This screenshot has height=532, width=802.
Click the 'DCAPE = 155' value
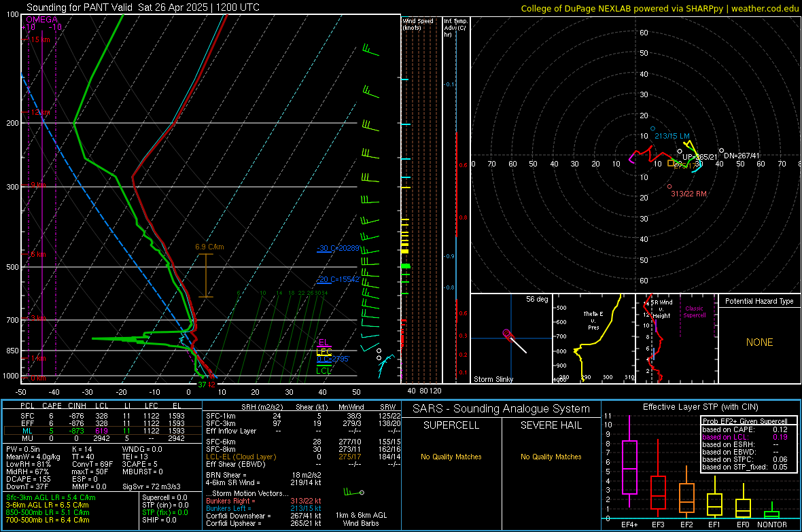click(28, 479)
